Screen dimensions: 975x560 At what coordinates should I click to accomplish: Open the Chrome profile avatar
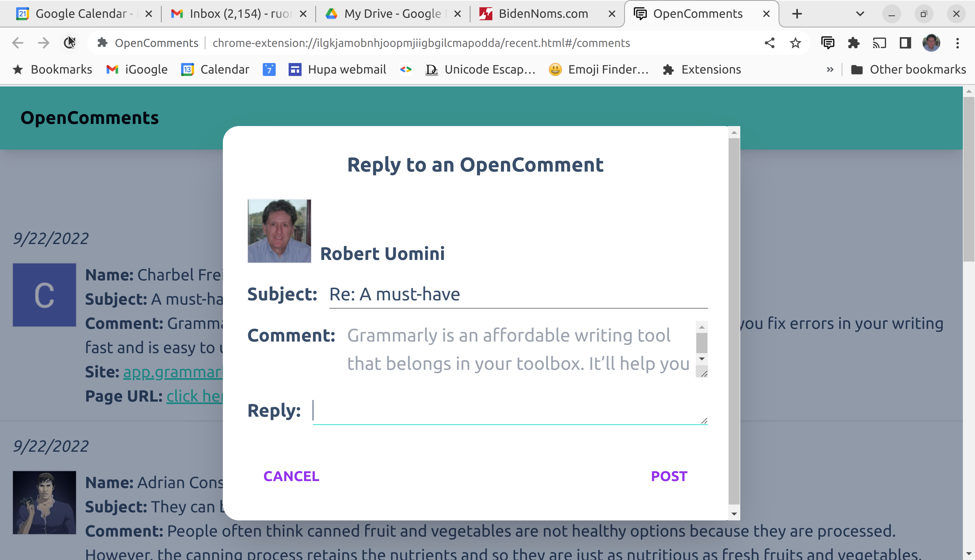tap(931, 43)
